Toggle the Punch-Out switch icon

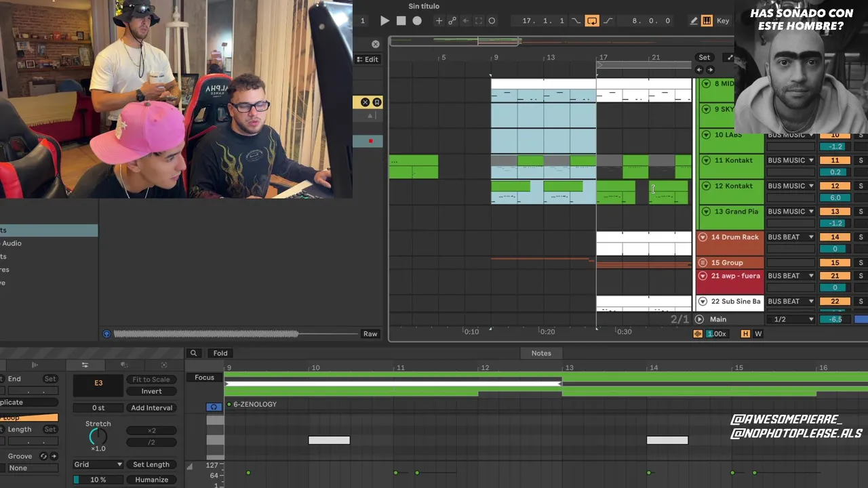tap(608, 21)
